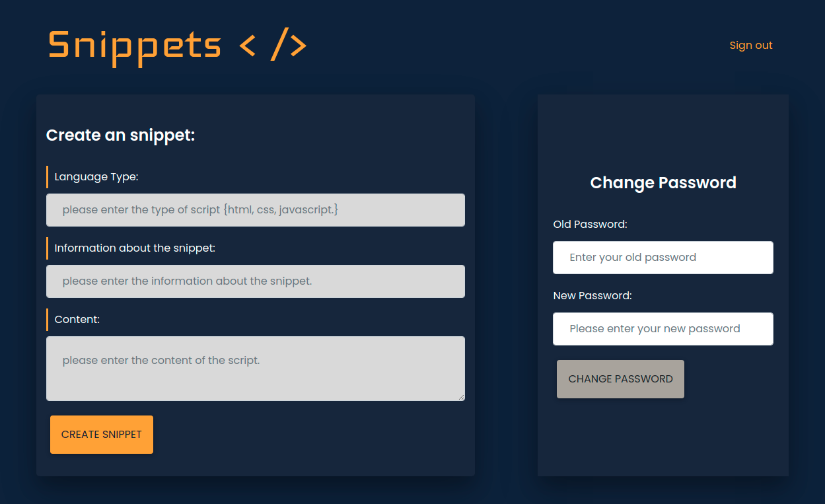
Task: Click the Content textarea resize handle
Action: point(461,397)
